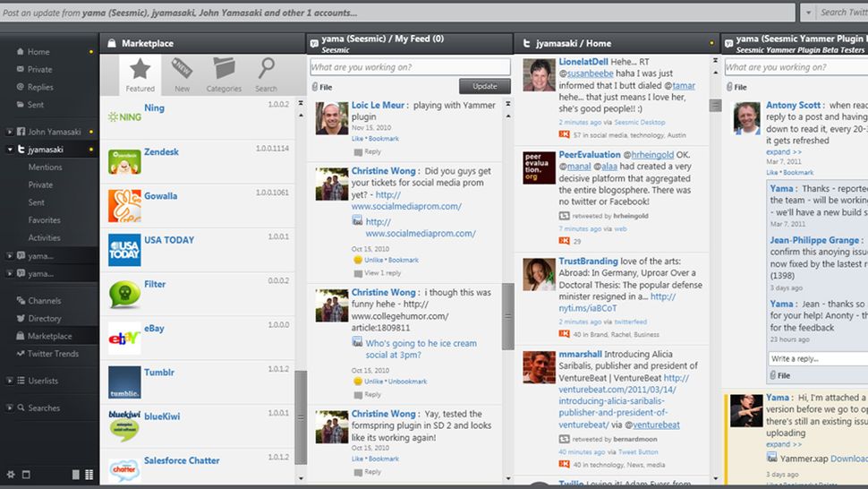Open the Tumblr plugin icon
This screenshot has width=868, height=489.
(x=124, y=382)
